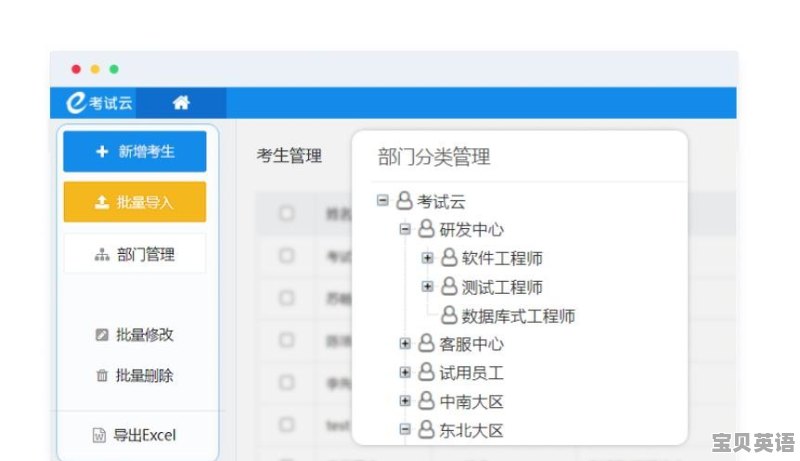Screen dimensions: 800x461
Task: Click the person icon beside 考试云 root
Action: point(405,200)
